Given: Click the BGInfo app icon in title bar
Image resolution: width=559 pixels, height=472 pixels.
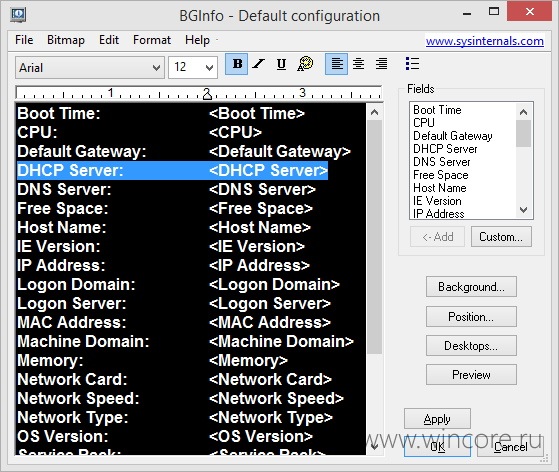Looking at the screenshot, I should 18,15.
